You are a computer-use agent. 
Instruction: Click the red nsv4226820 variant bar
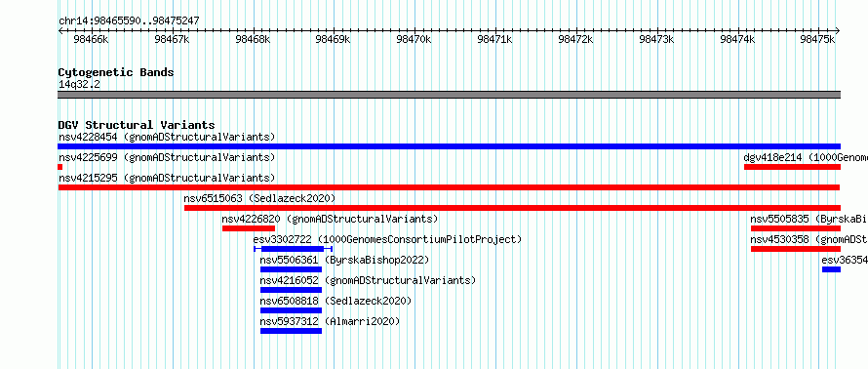coord(249,228)
